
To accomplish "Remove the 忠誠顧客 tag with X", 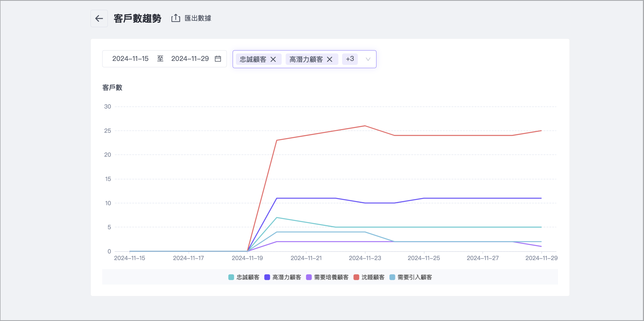I will [273, 59].
